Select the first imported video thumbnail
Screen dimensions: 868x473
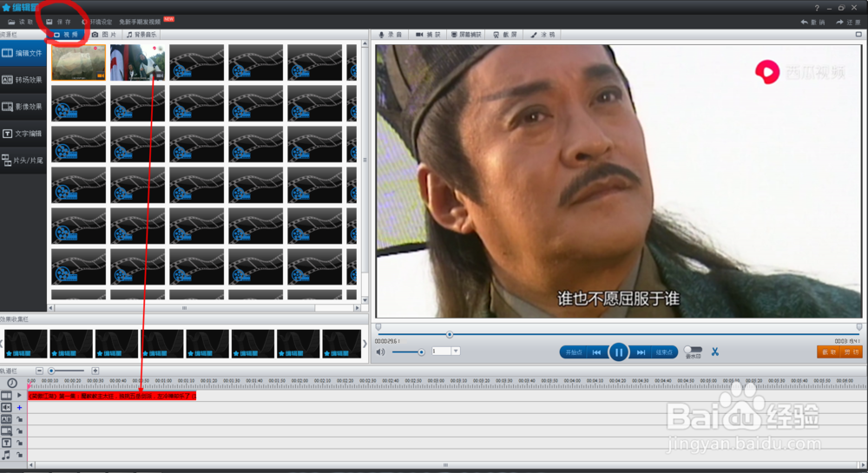click(79, 62)
